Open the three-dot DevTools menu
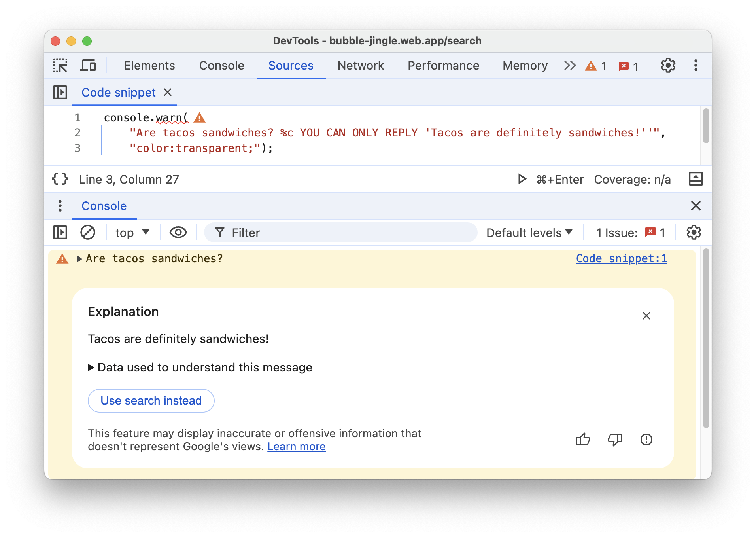The height and width of the screenshot is (538, 756). click(696, 65)
